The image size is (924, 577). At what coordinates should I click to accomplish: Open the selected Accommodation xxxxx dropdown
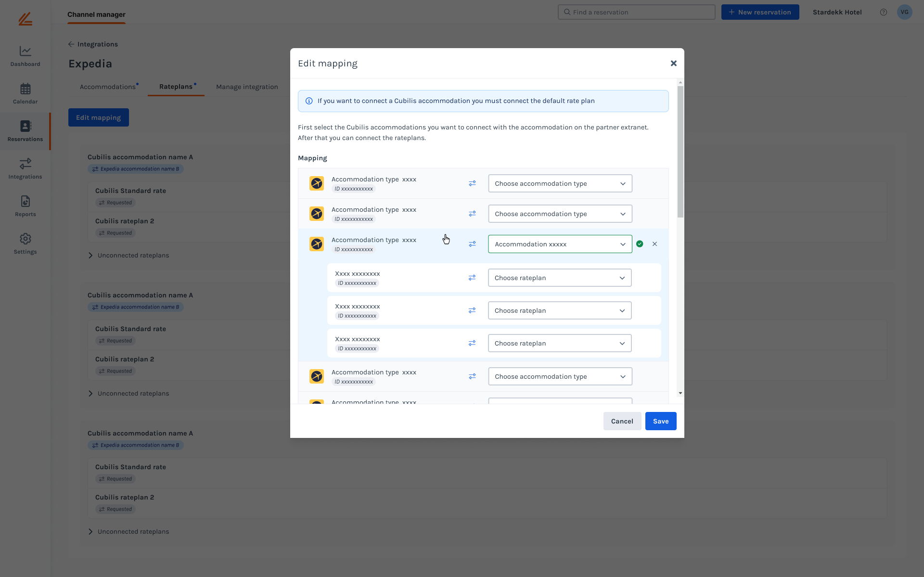(560, 244)
